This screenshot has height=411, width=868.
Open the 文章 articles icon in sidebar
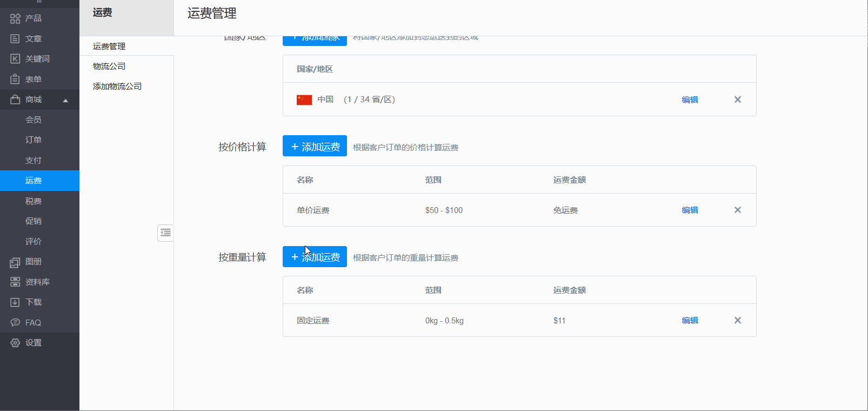15,39
